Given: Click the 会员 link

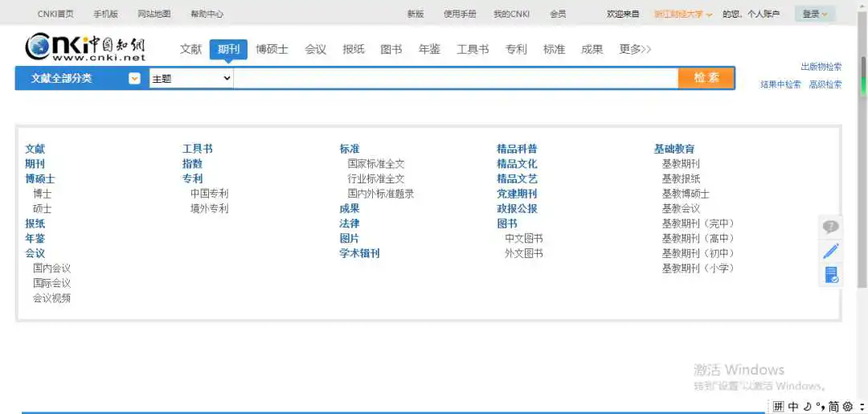Looking at the screenshot, I should [x=558, y=14].
